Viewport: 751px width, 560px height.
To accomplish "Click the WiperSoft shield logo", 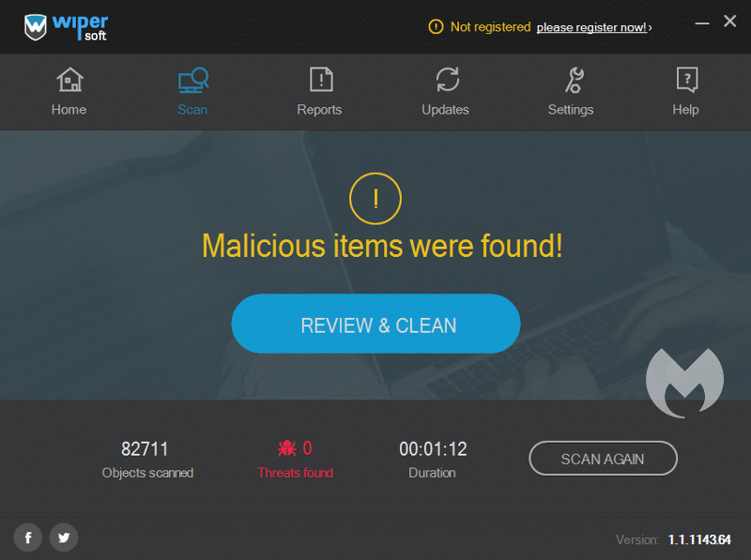I will [x=36, y=27].
